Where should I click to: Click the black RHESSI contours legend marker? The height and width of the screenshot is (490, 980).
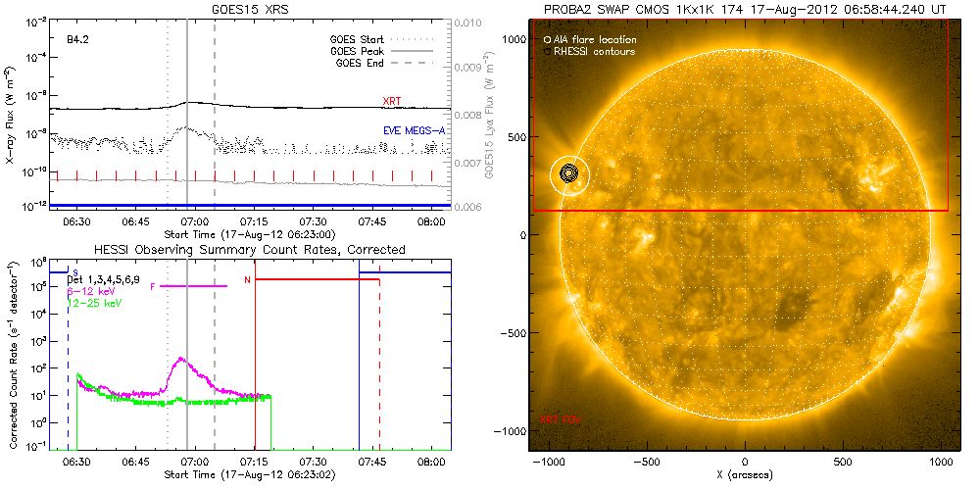546,51
